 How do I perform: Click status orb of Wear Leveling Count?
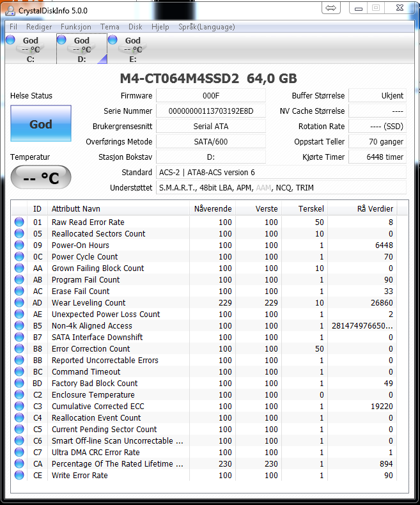pos(19,303)
